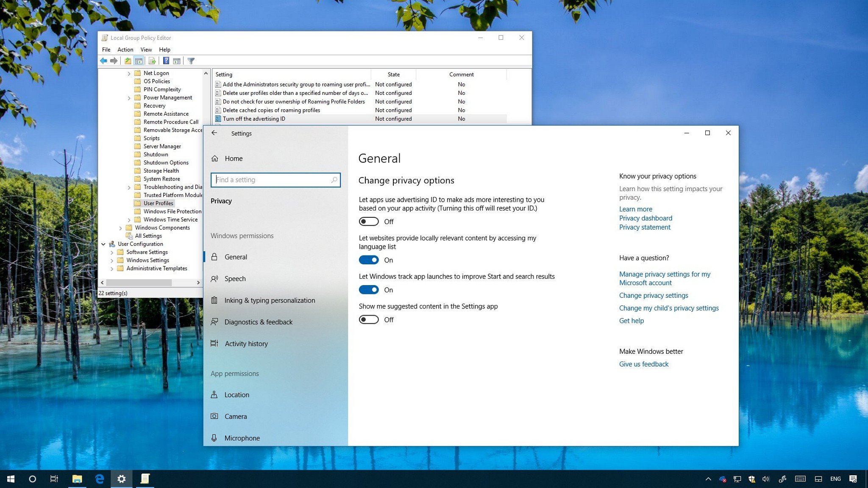Open Help via the blue question mark icon
Screen dimensions: 868x488
pos(166,61)
